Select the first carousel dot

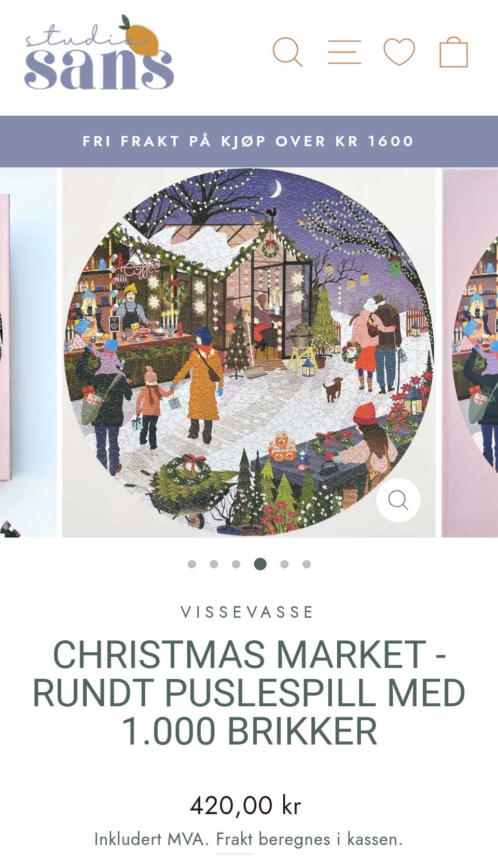[x=192, y=564]
